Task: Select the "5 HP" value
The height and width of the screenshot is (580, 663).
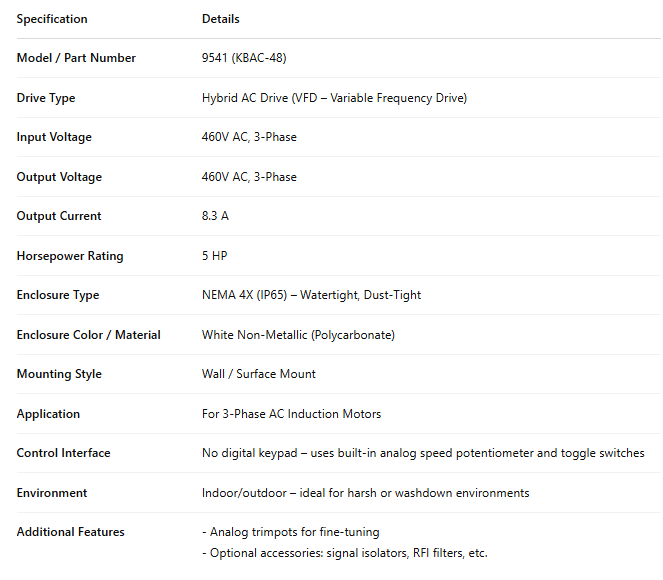Action: click(x=214, y=256)
